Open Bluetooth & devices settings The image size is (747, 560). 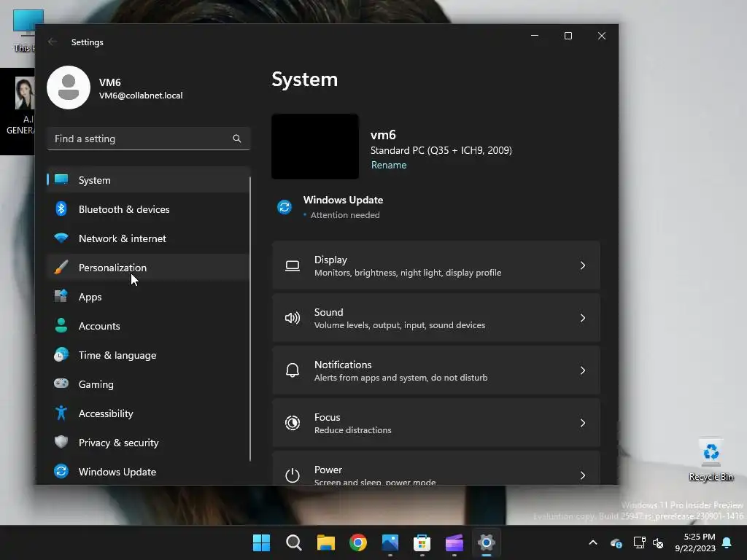coord(148,209)
